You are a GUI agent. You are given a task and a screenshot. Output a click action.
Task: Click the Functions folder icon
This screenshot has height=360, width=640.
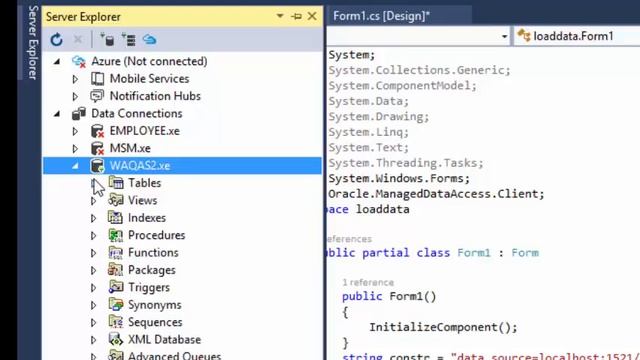point(116,253)
